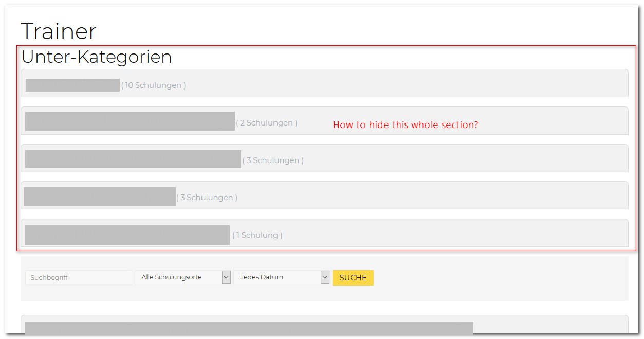Click the red 'How to hide this whole section?' text

pos(405,125)
